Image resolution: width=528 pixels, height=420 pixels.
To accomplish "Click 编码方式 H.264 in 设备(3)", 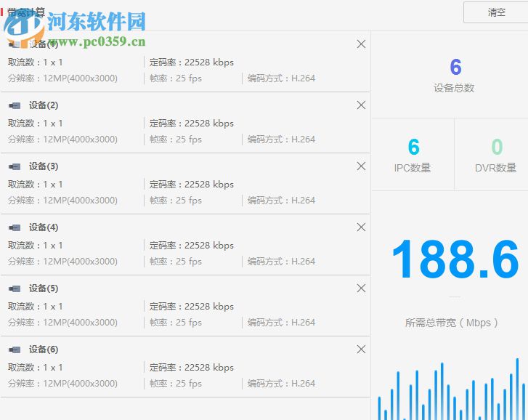I will click(282, 201).
